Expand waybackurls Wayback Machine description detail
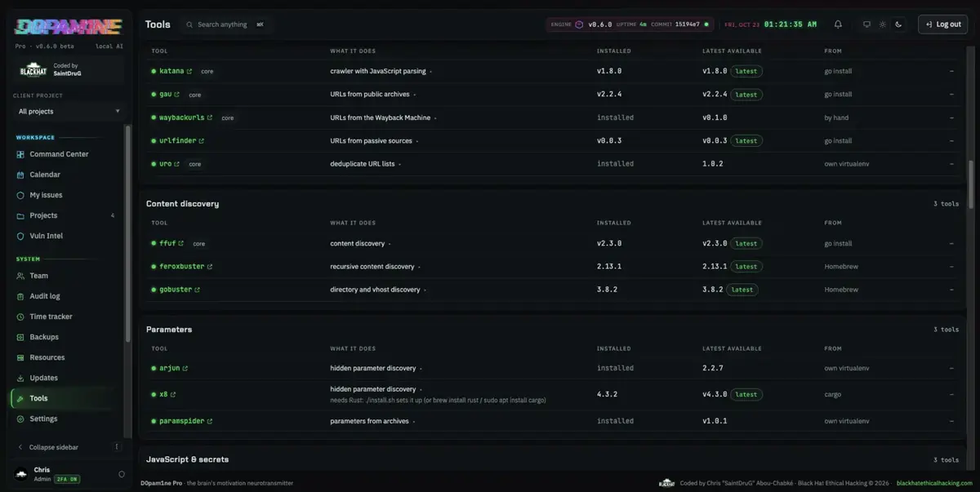Image resolution: width=980 pixels, height=492 pixels. pos(435,118)
